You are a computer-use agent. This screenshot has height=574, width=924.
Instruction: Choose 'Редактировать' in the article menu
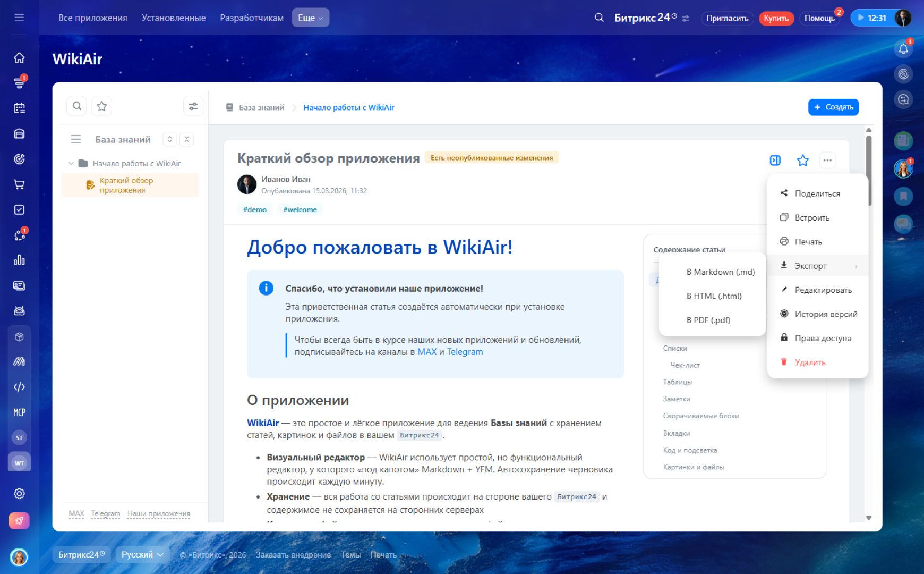(x=818, y=290)
